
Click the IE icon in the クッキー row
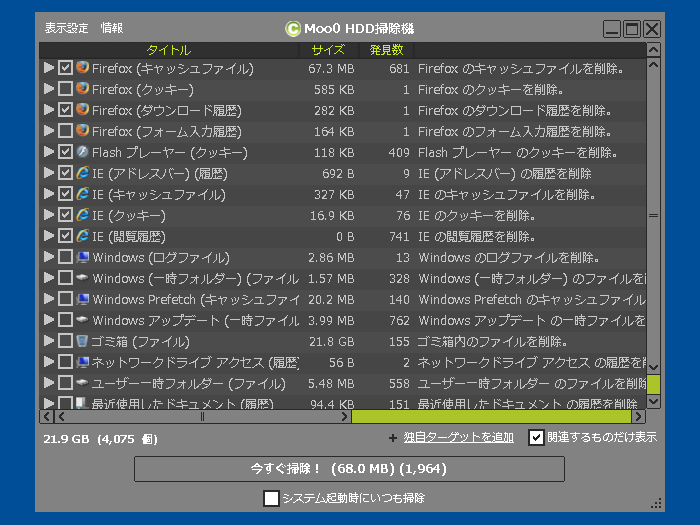click(x=83, y=215)
